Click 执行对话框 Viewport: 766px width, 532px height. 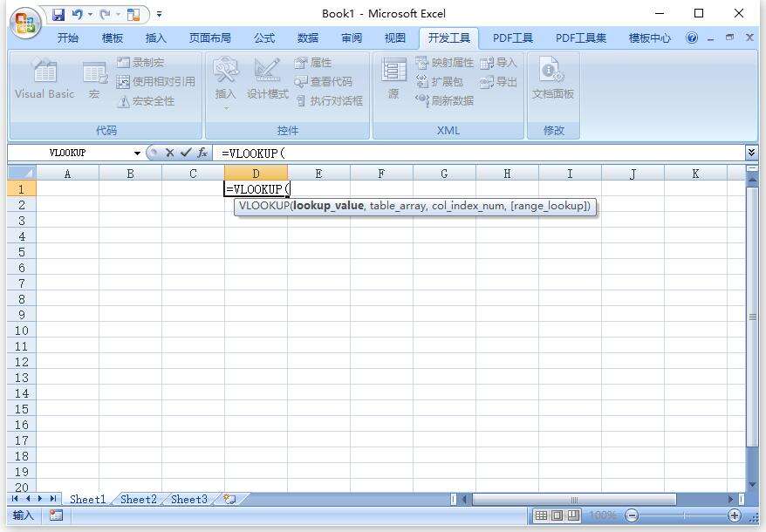pyautogui.click(x=329, y=101)
